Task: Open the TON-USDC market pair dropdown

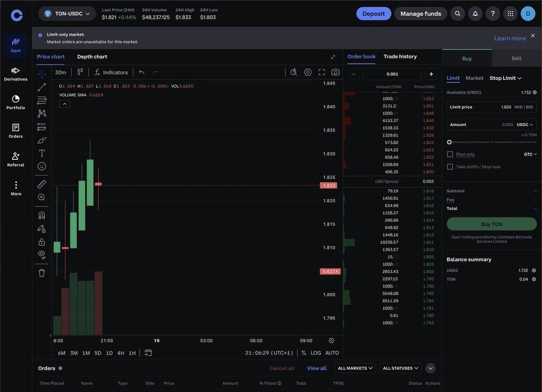Action: (67, 14)
